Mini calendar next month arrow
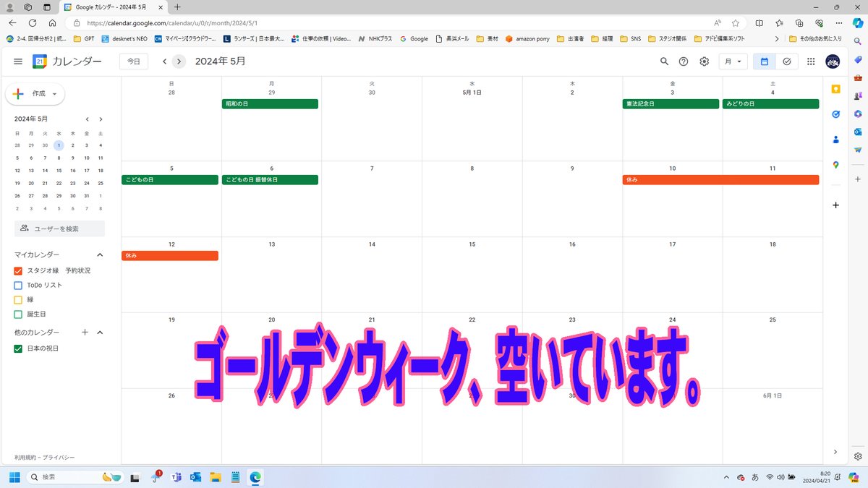The width and height of the screenshot is (868, 488). pos(101,119)
